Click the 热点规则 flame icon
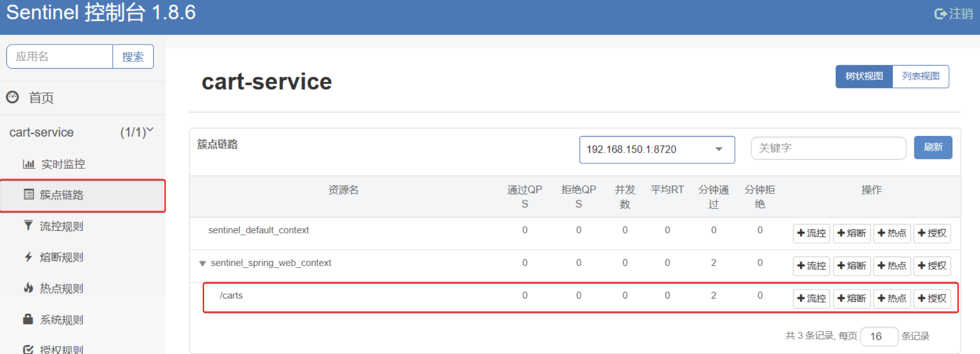Image resolution: width=980 pixels, height=354 pixels. (x=28, y=288)
